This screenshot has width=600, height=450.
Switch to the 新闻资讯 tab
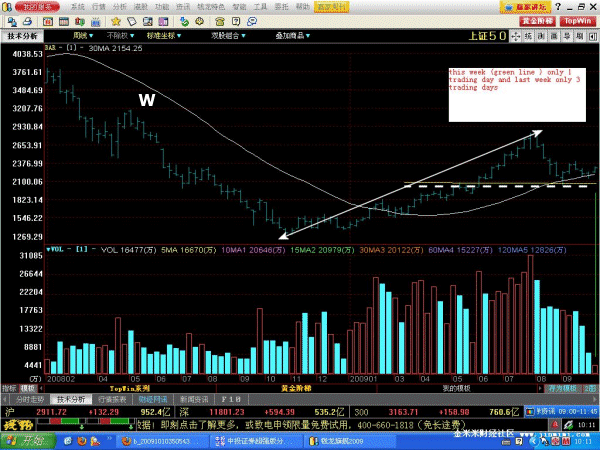[x=194, y=399]
